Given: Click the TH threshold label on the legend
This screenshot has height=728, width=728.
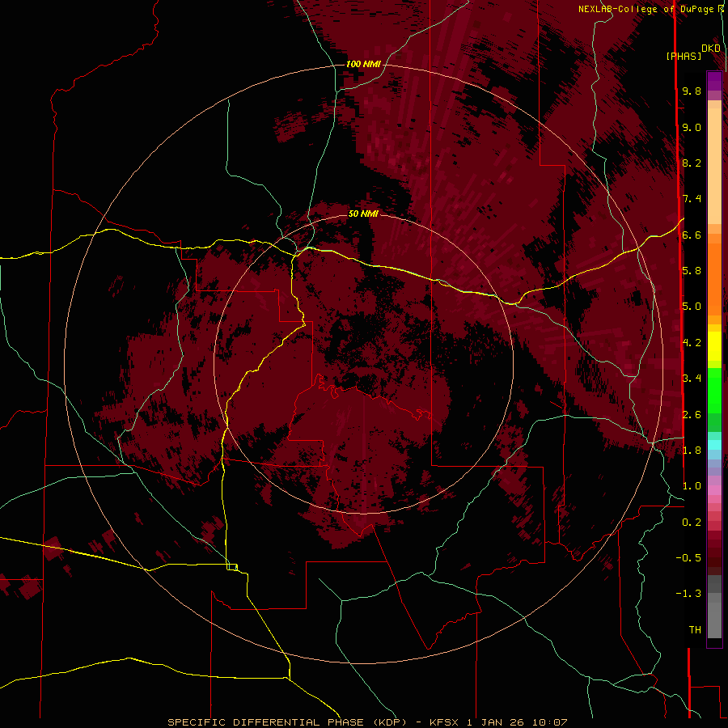Looking at the screenshot, I should coord(695,630).
